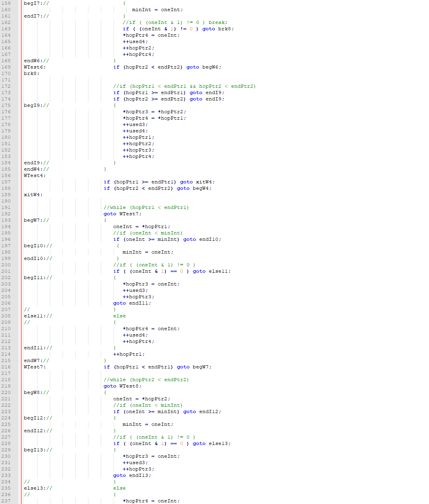The image size is (429, 504).
Task: Click the comment containing '&& hopPtr2 < endPtr2'
Action: 184,86
